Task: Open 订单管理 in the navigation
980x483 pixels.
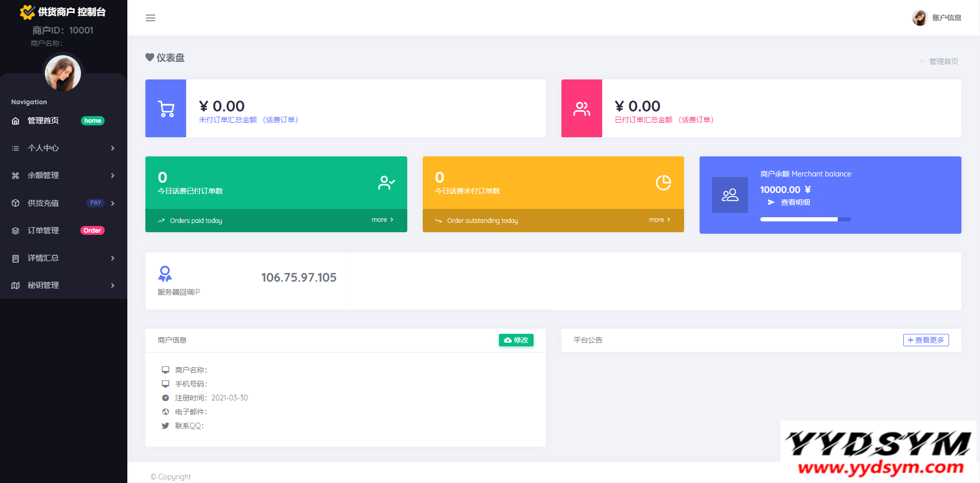Action: (43, 231)
